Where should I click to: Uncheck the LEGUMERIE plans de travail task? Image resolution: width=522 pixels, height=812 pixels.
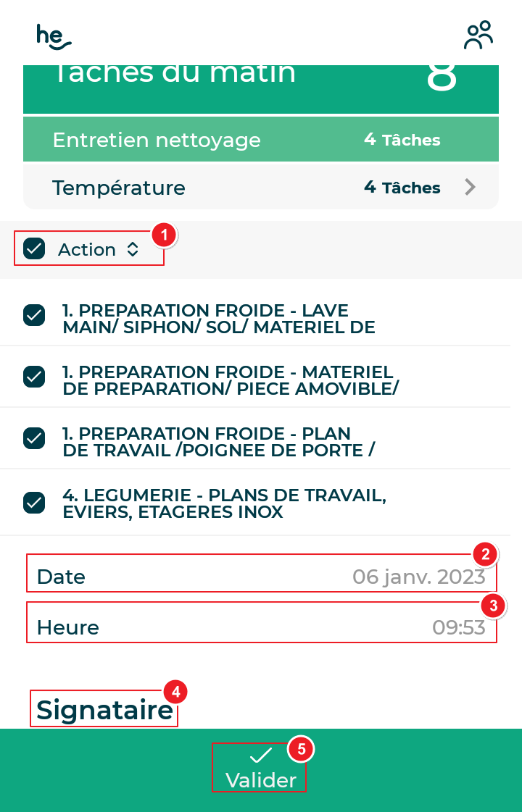pyautogui.click(x=33, y=502)
